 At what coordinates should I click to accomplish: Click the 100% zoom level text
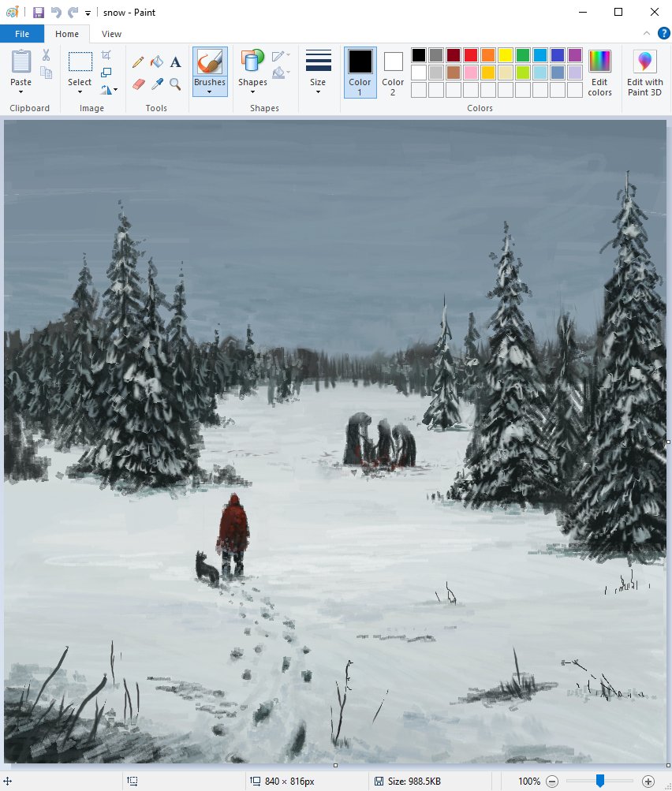click(x=529, y=782)
